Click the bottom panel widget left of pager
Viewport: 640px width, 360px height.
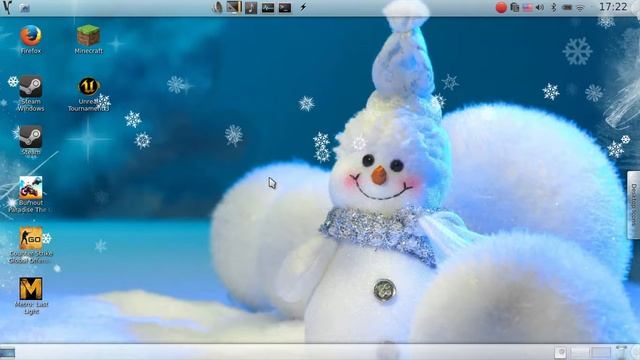(x=560, y=352)
